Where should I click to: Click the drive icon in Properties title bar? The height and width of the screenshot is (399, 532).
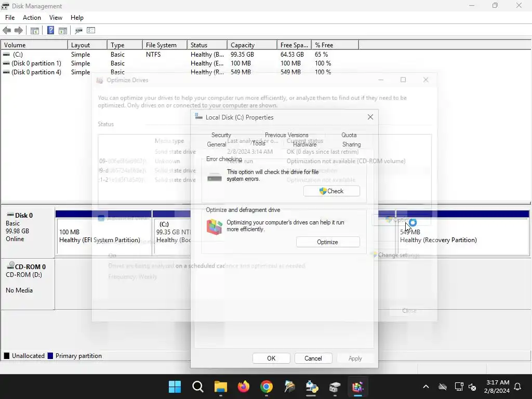(x=199, y=117)
